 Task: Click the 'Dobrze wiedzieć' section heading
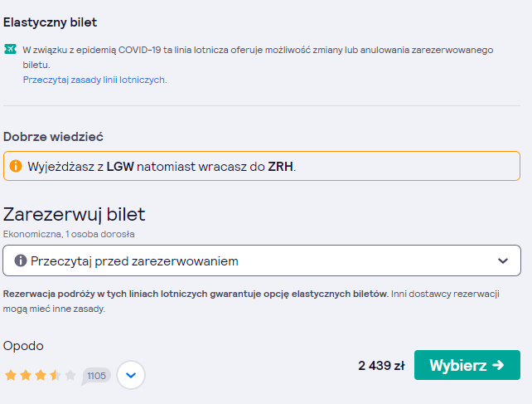53,137
